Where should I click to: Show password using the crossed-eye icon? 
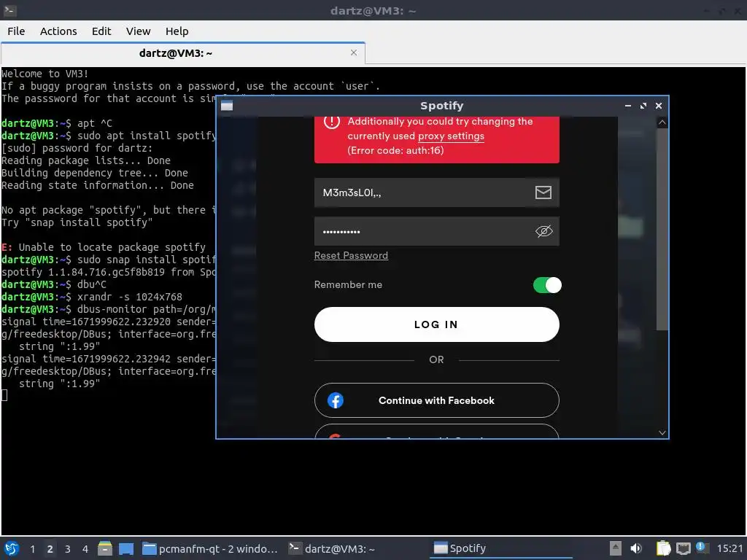click(543, 231)
